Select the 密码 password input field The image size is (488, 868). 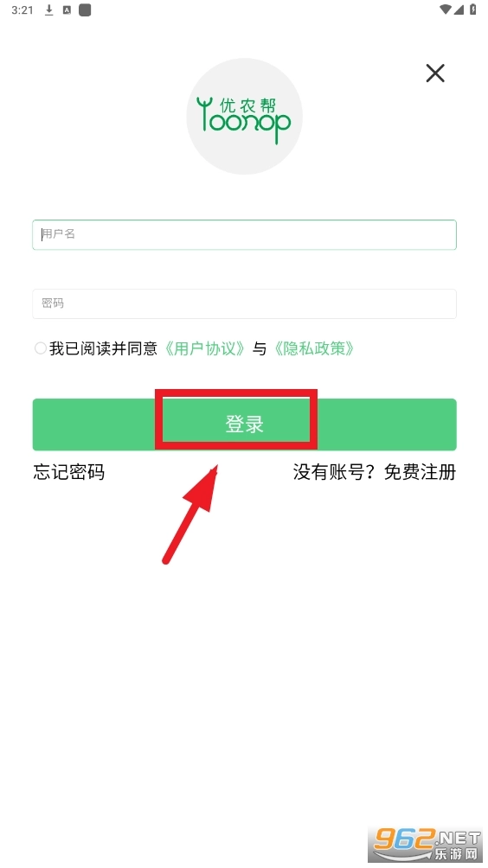244,304
